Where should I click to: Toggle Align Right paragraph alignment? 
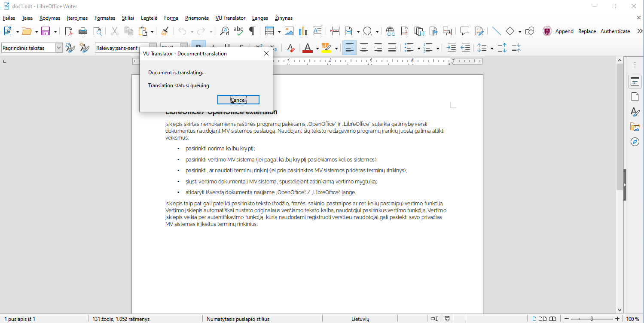pyautogui.click(x=378, y=48)
